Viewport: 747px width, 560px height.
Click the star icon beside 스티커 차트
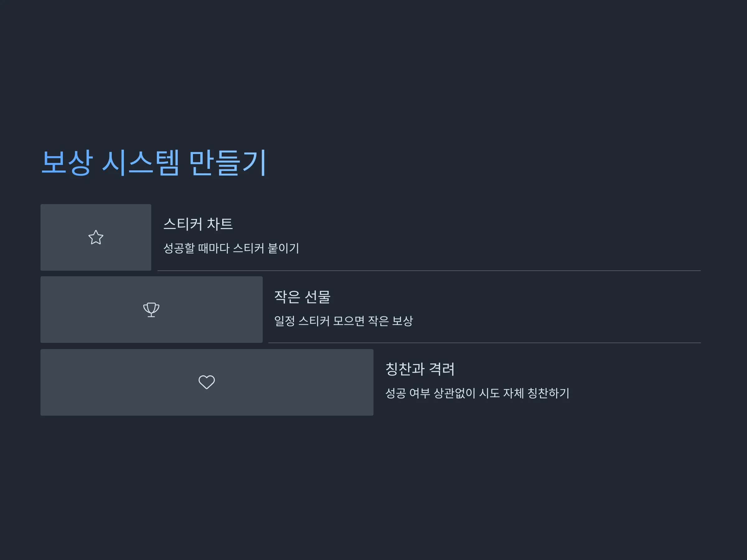[x=96, y=237]
